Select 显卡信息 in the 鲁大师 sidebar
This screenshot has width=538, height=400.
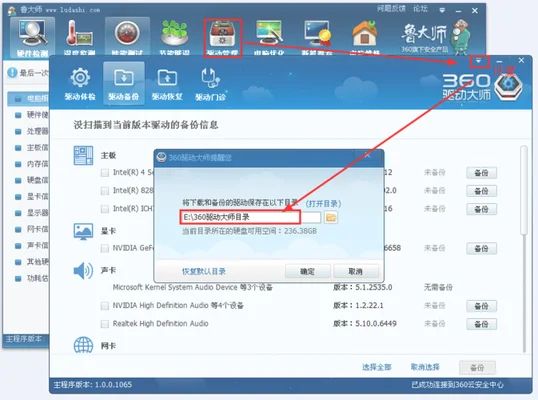pos(32,196)
